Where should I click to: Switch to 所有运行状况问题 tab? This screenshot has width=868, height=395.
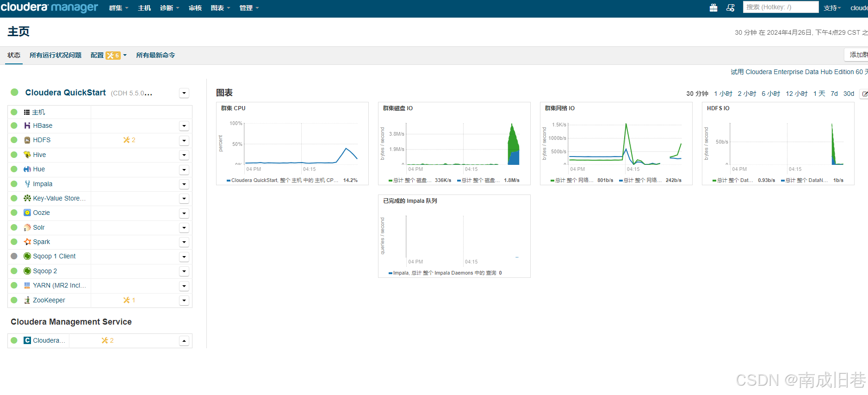click(x=56, y=55)
